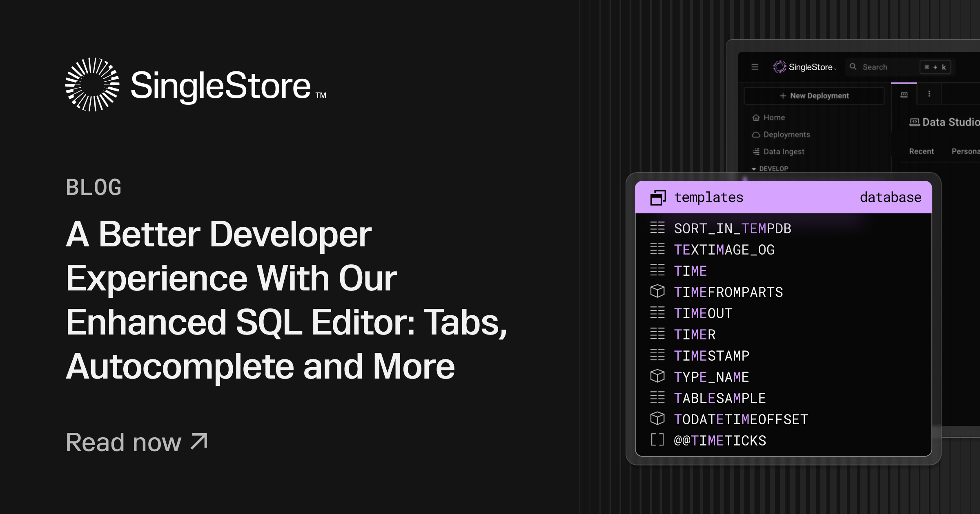The image size is (980, 514).
Task: Select the SORT_IN_TEMPDB suggestion
Action: 784,228
